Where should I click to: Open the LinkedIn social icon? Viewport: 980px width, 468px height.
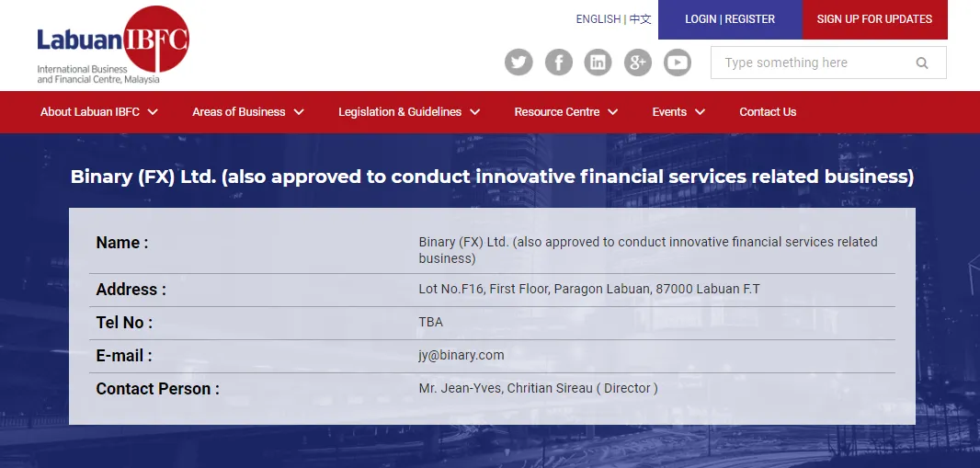[598, 63]
